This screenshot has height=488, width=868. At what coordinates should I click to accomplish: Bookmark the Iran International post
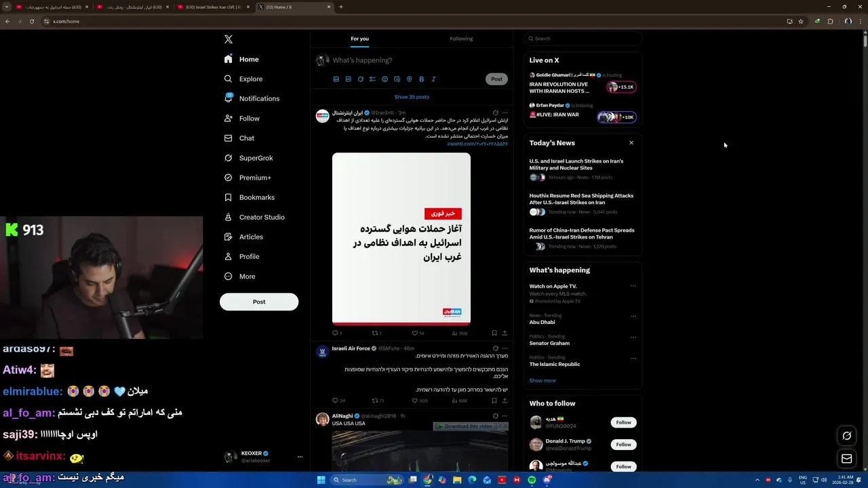pyautogui.click(x=494, y=333)
